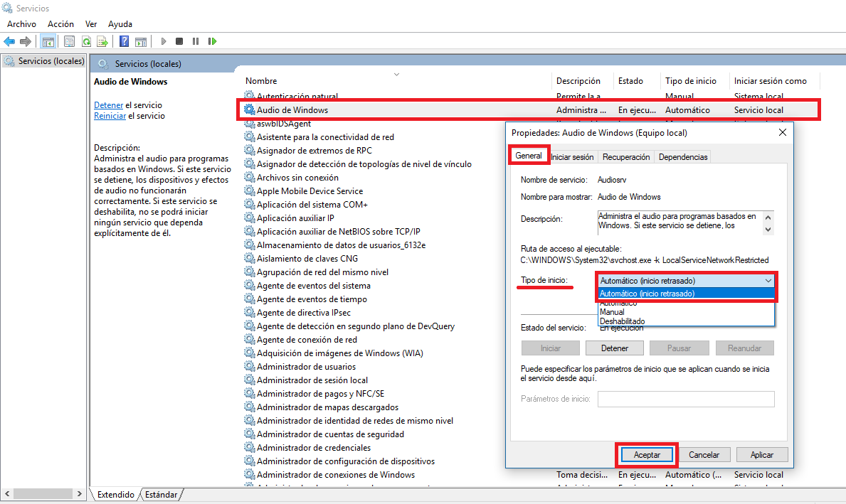This screenshot has width=846, height=504.
Task: Click the gear icon beside Asignador de extremos de RPC
Action: click(249, 151)
